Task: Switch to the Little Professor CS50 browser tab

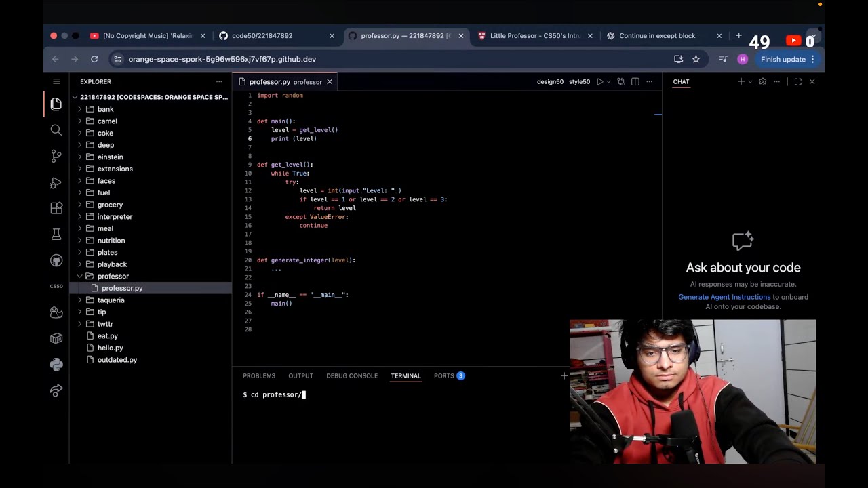Action: tap(536, 36)
